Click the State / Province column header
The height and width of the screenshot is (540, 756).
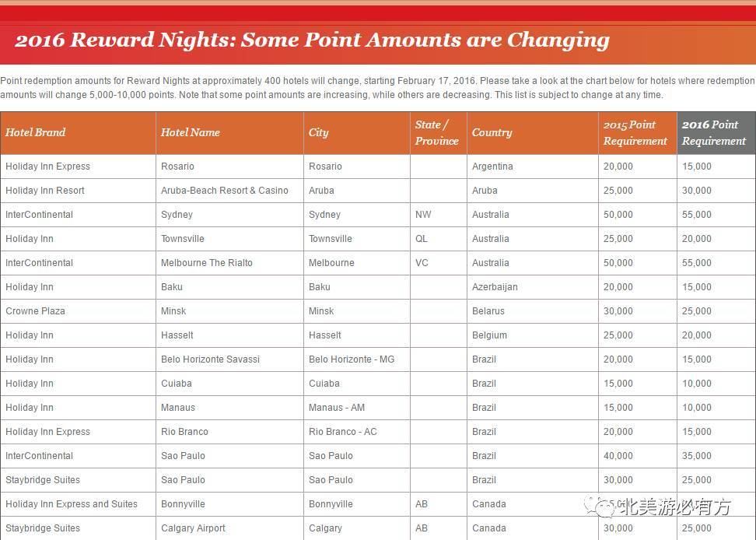click(x=438, y=132)
